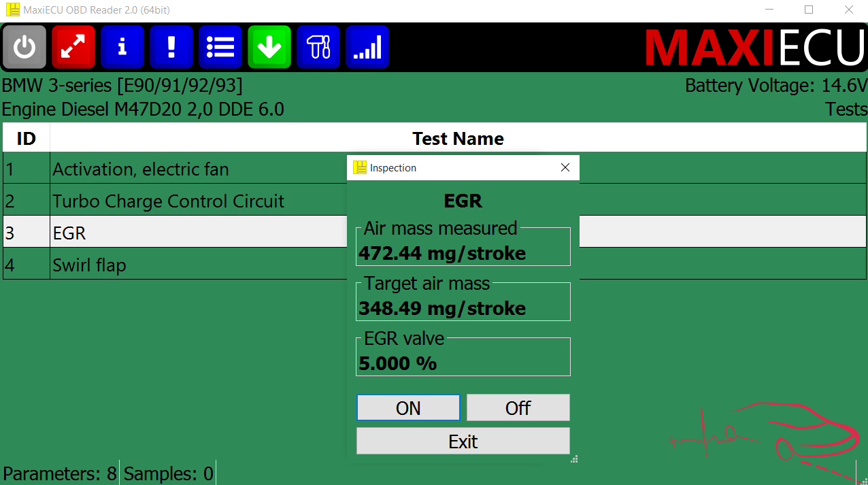Turn the EGR test Off

[x=518, y=407]
